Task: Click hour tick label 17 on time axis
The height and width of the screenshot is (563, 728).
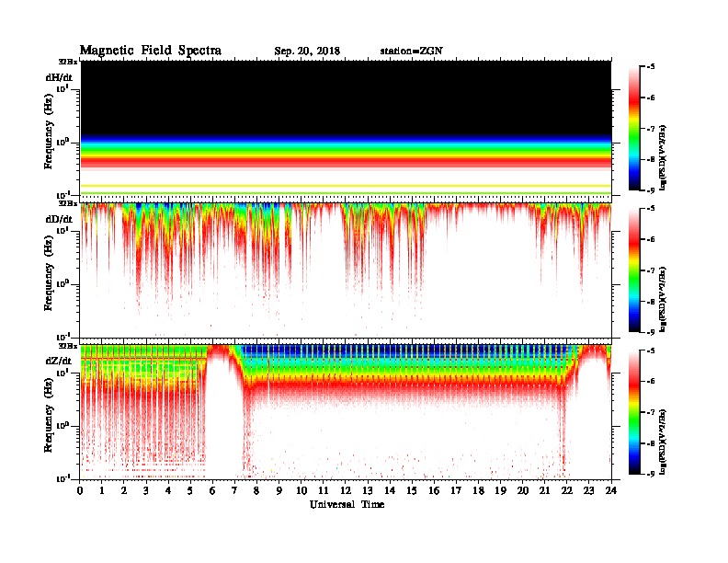Action: 456,490
